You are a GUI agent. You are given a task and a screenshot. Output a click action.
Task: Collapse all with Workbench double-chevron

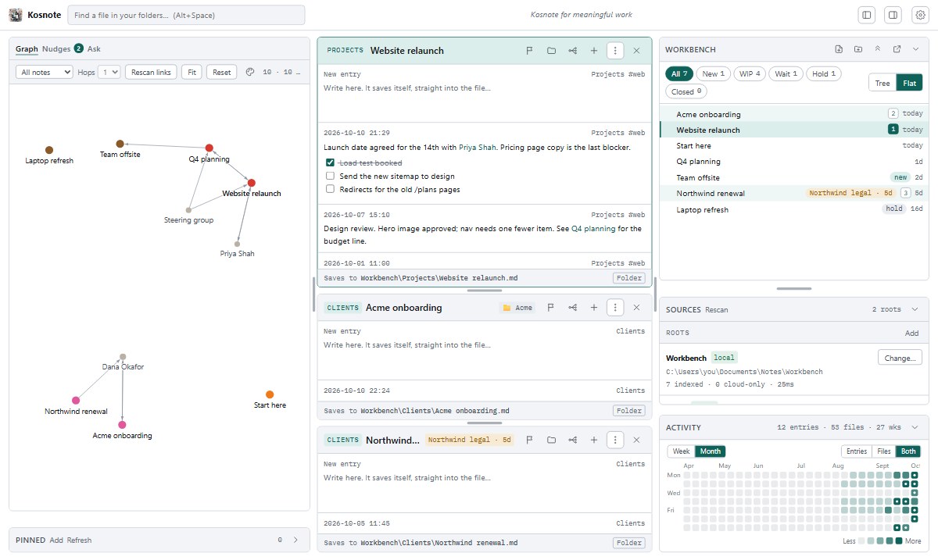[x=877, y=49]
